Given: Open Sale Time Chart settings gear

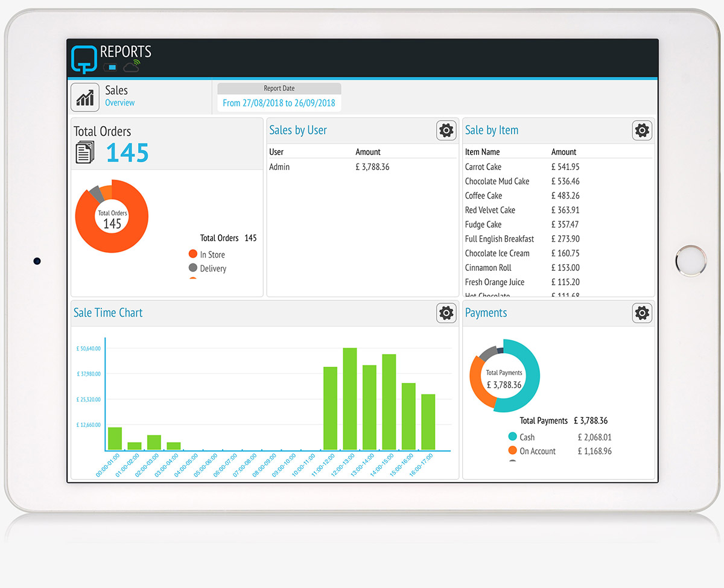Looking at the screenshot, I should click(x=446, y=313).
